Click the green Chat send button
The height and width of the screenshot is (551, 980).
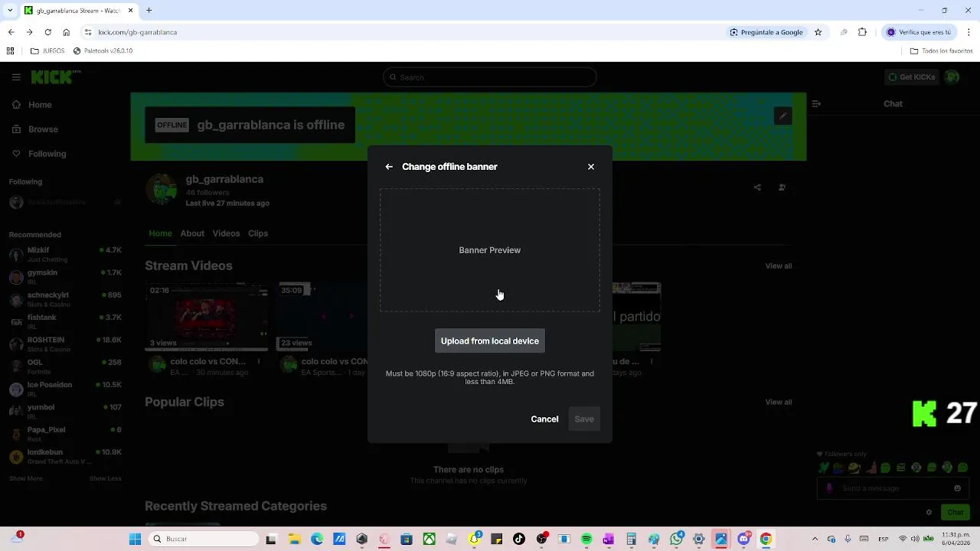point(955,513)
